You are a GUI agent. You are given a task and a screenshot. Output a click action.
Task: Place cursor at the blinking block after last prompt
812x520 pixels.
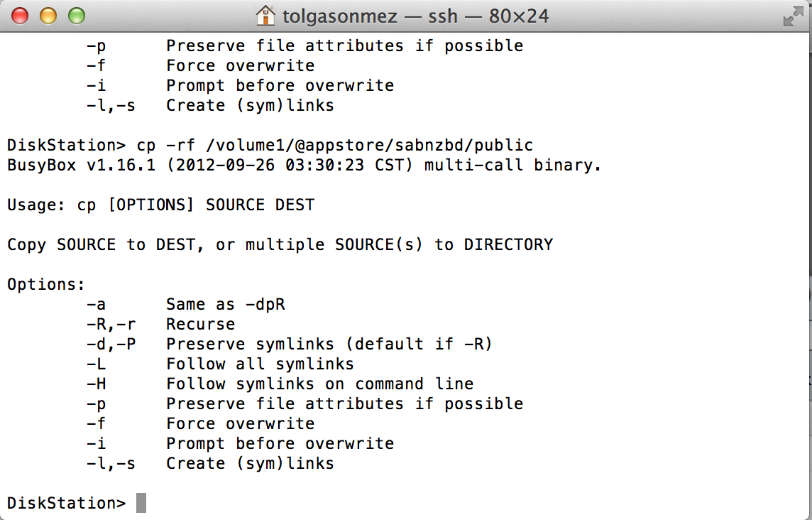(x=141, y=503)
